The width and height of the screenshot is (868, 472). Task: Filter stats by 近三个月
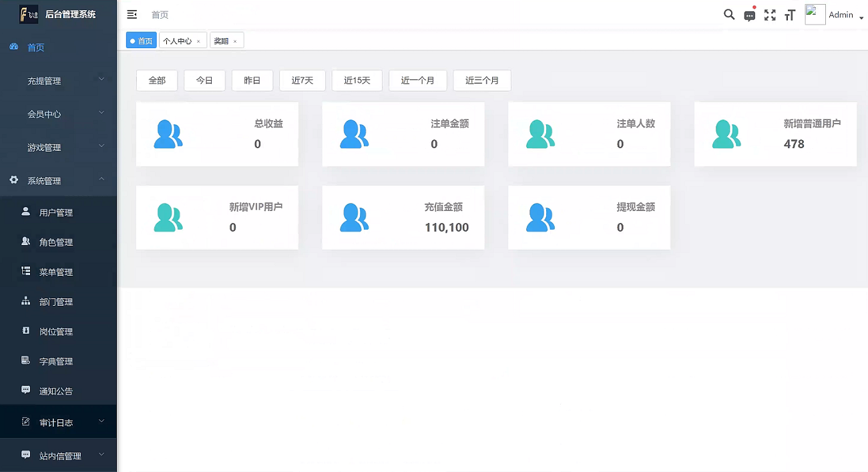482,80
